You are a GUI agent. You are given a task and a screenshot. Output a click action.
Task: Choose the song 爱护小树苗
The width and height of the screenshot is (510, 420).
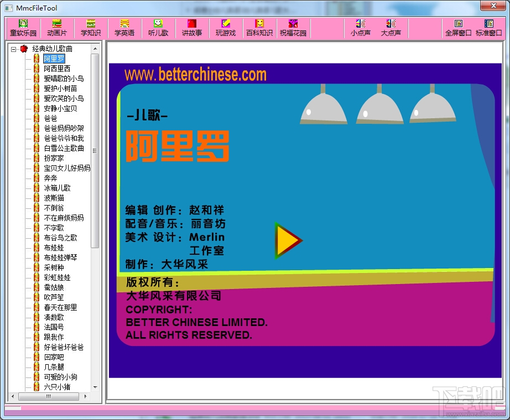60,89
